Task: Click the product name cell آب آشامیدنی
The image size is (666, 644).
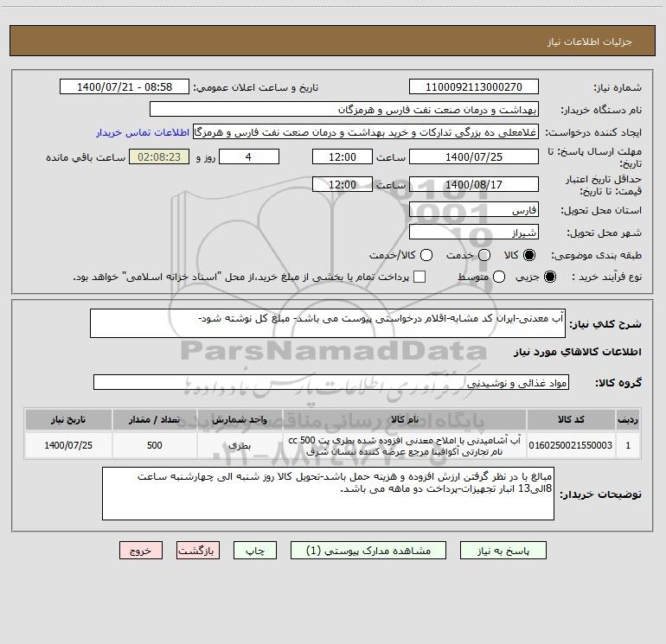Action: 405,445
